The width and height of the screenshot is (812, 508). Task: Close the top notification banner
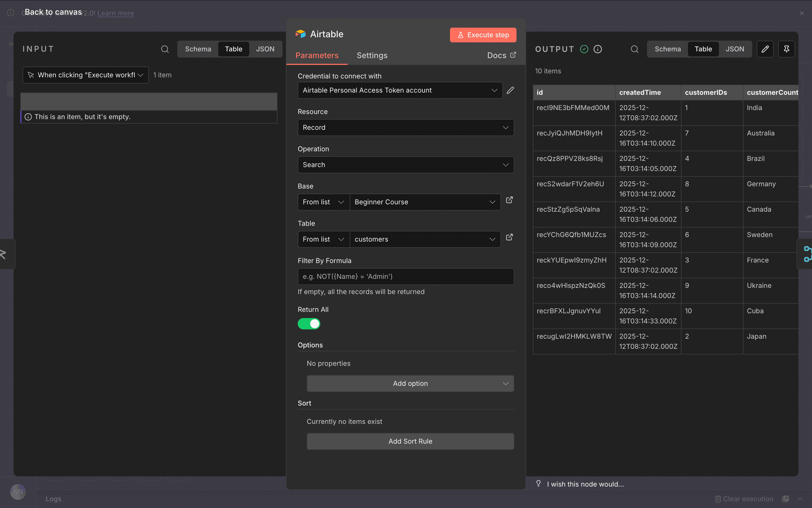point(802,14)
